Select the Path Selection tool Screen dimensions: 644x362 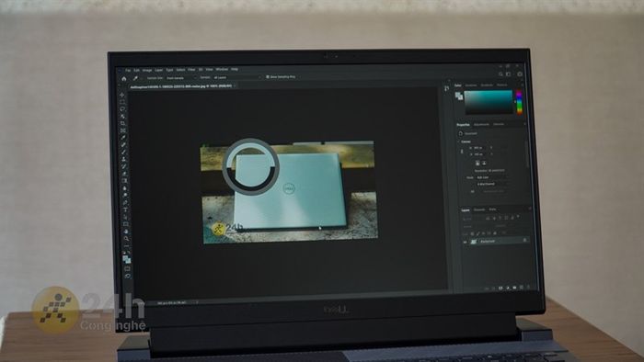(125, 217)
